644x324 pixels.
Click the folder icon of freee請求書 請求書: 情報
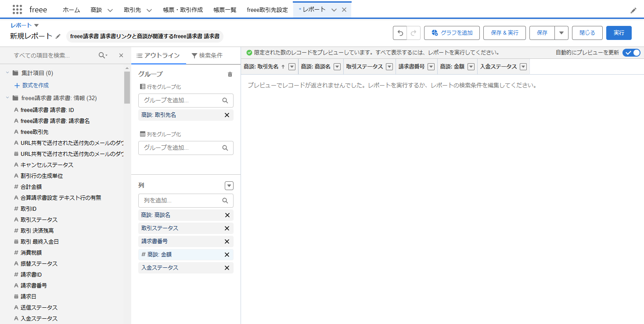pyautogui.click(x=15, y=98)
